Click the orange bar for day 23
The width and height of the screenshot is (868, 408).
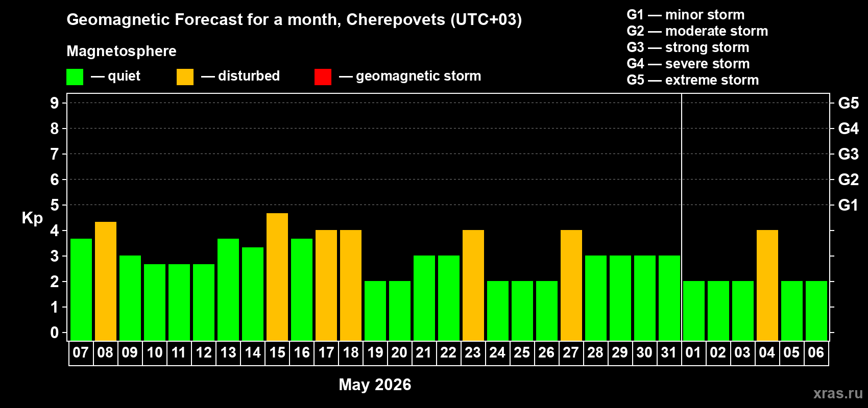pos(473,286)
